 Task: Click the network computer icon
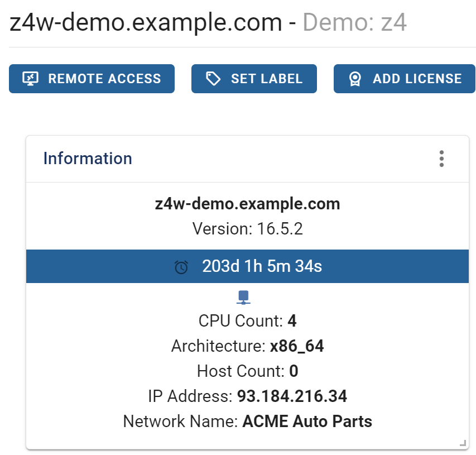point(243,298)
